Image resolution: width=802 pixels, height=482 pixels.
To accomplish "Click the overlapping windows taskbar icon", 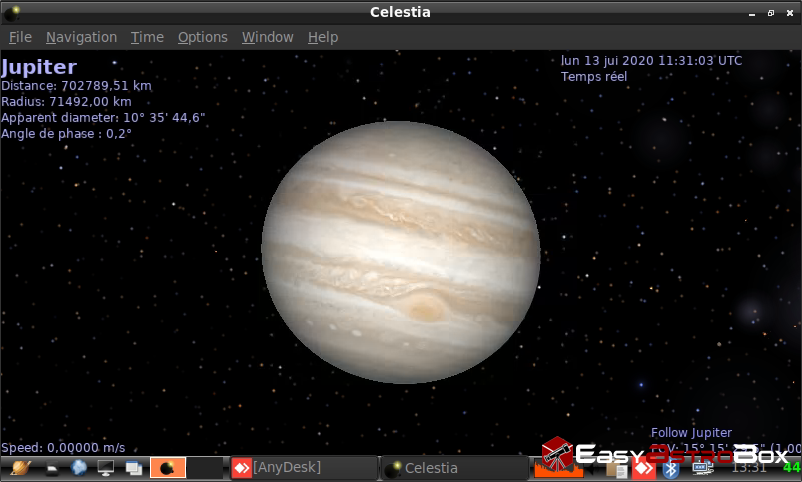I will pyautogui.click(x=133, y=468).
